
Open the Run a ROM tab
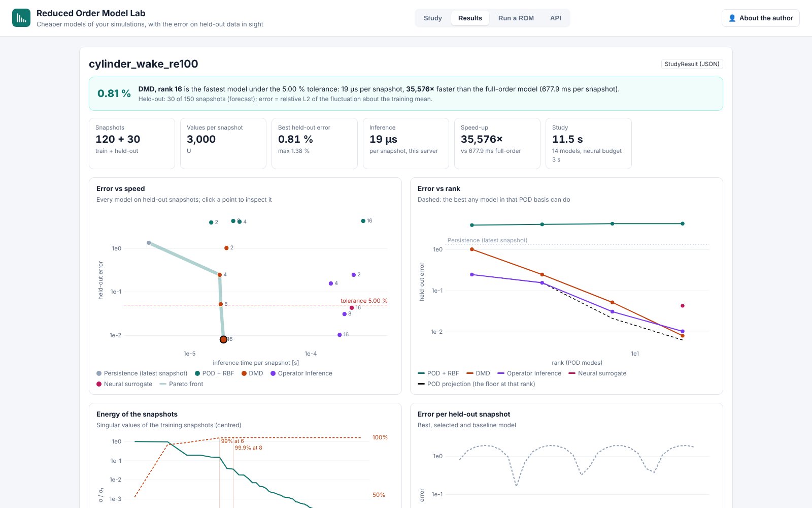516,18
